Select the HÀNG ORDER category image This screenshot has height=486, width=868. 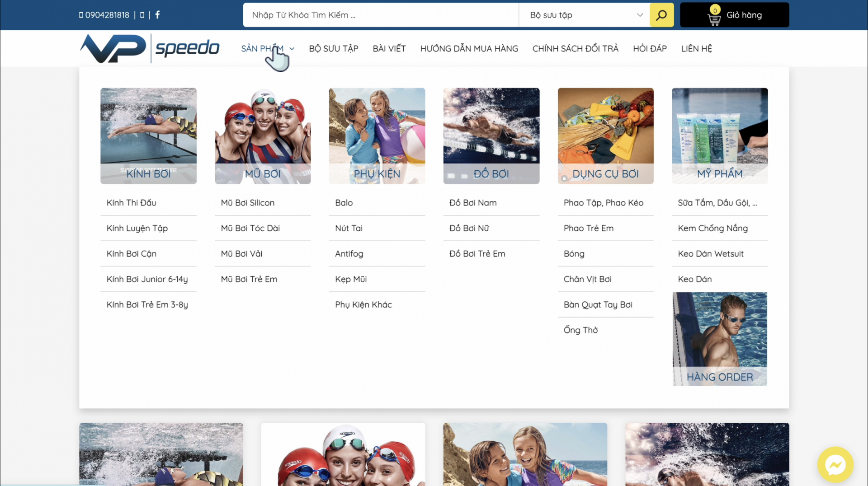tap(720, 339)
